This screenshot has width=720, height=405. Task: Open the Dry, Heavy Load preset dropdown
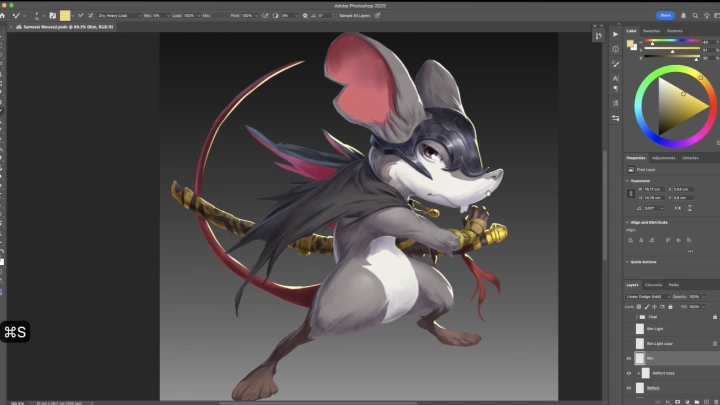pos(119,16)
